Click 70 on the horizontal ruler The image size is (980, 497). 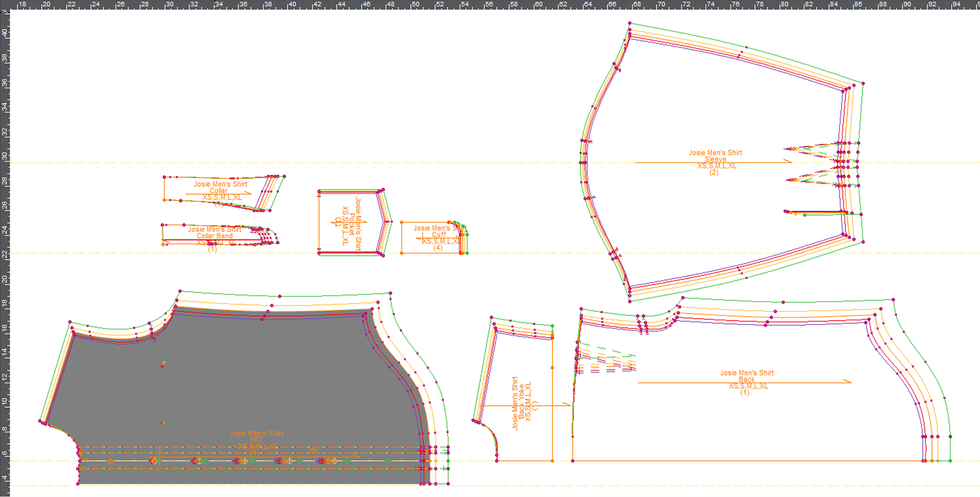661,4
